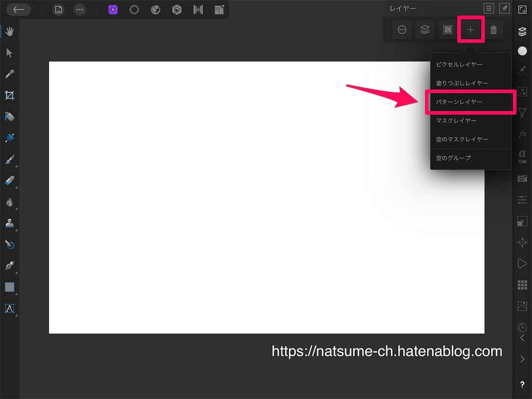
Task: Click the group layers stack button
Action: click(425, 30)
